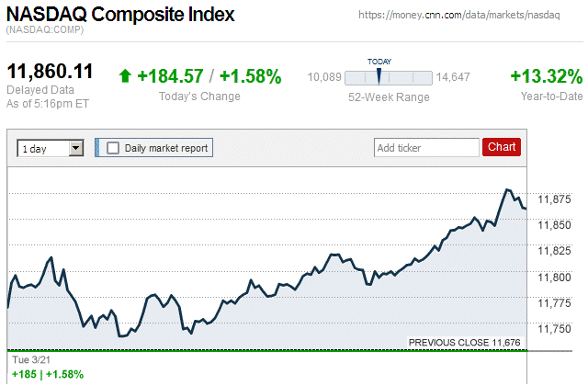The width and height of the screenshot is (588, 386).
Task: Click the 52-week high value 14,647
Action: point(453,77)
